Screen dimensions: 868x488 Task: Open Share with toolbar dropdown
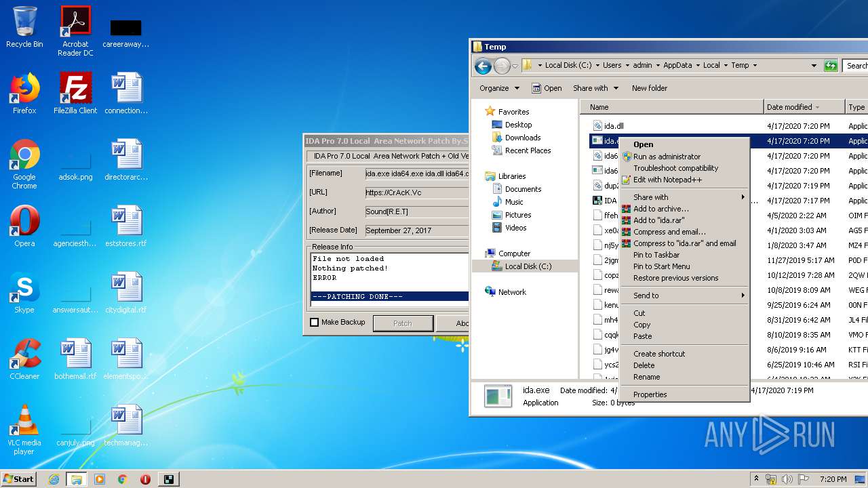595,88
